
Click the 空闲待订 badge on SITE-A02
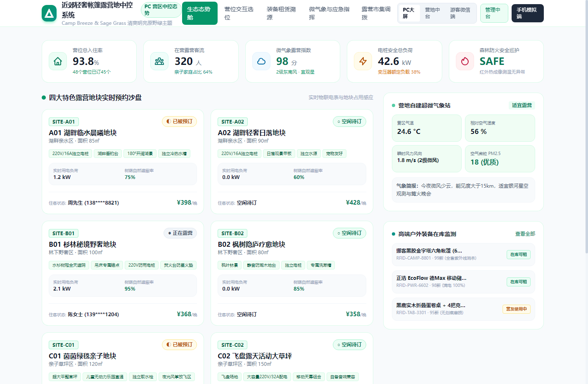click(349, 122)
